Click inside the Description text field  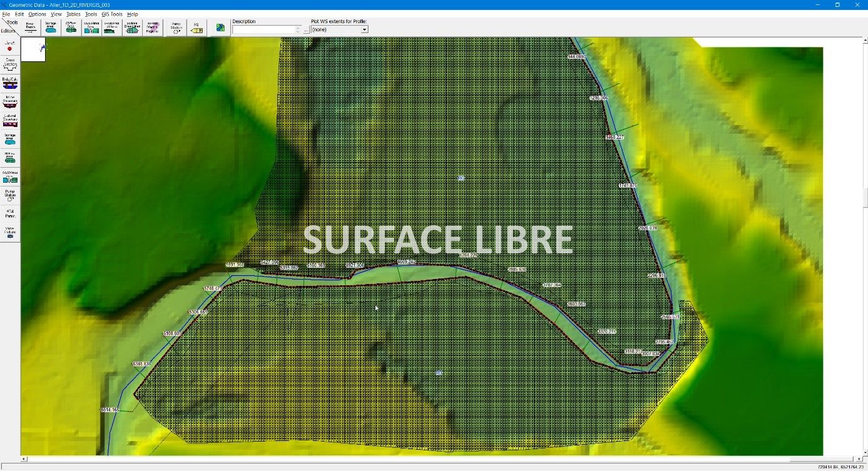pyautogui.click(x=263, y=29)
